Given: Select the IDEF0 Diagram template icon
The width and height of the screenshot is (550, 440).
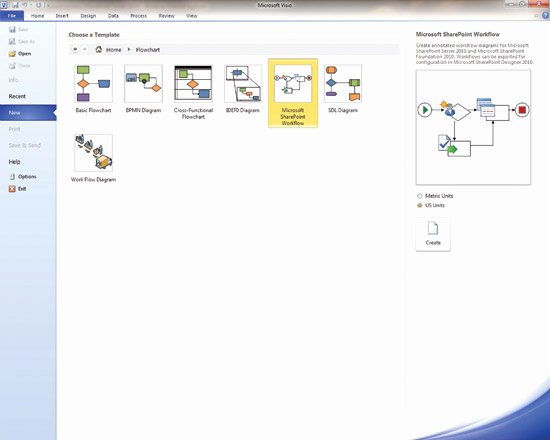Looking at the screenshot, I should click(x=243, y=84).
